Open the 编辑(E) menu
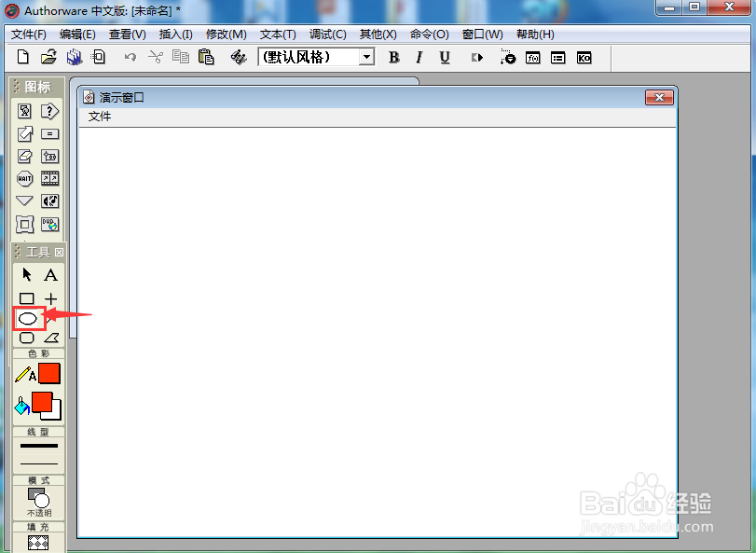756x553 pixels. click(77, 35)
